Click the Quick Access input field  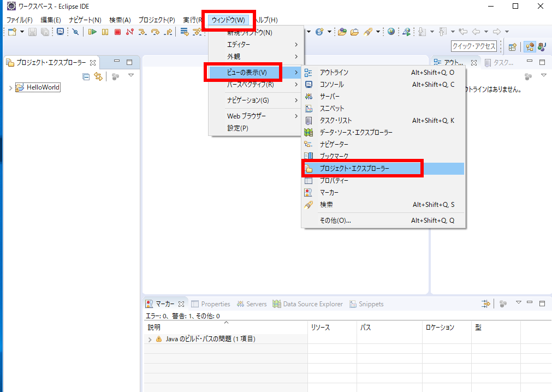tap(474, 46)
